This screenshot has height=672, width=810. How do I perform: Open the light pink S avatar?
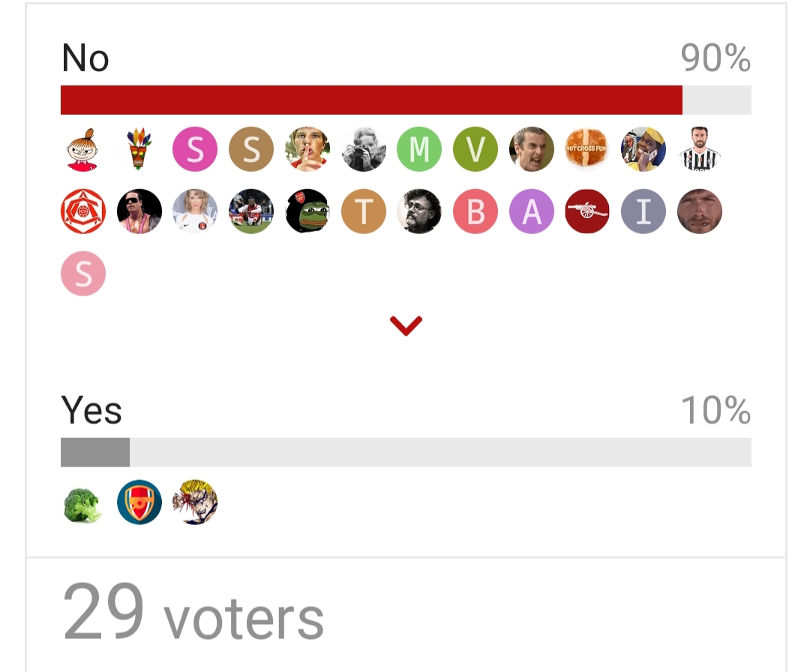point(83,273)
